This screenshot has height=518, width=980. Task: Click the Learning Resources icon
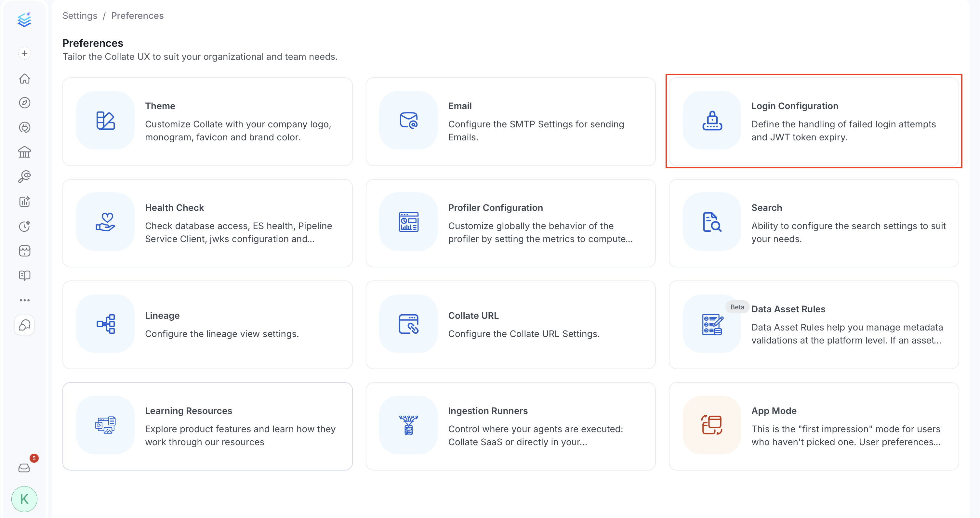[105, 425]
